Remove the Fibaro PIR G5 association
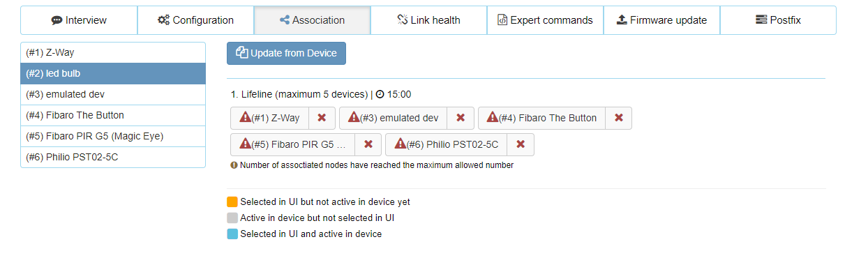Screen dimensions: 868x274 pyautogui.click(x=368, y=144)
